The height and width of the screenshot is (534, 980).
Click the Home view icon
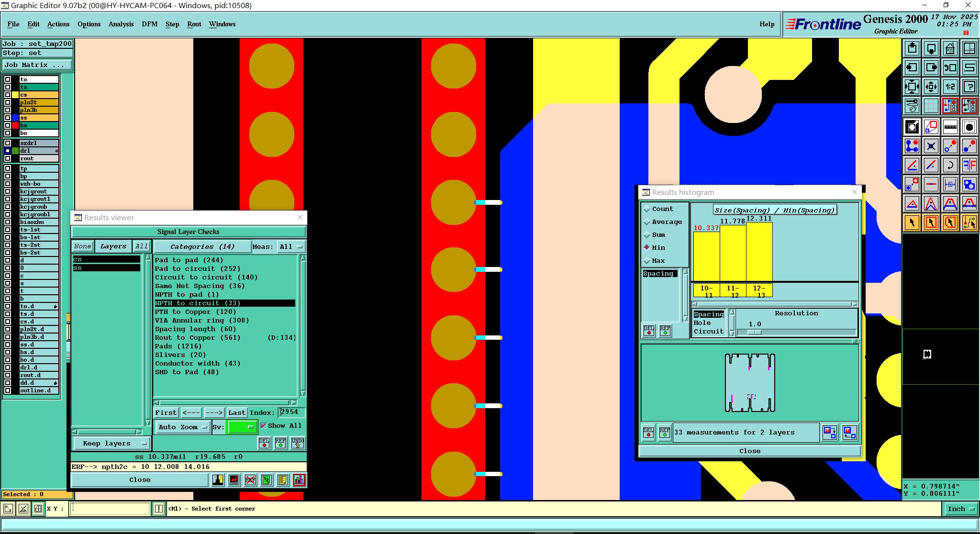[x=950, y=48]
